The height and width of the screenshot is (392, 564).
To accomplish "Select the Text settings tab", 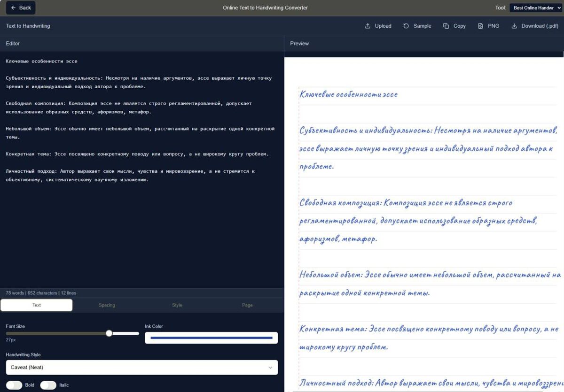I will pos(37,305).
